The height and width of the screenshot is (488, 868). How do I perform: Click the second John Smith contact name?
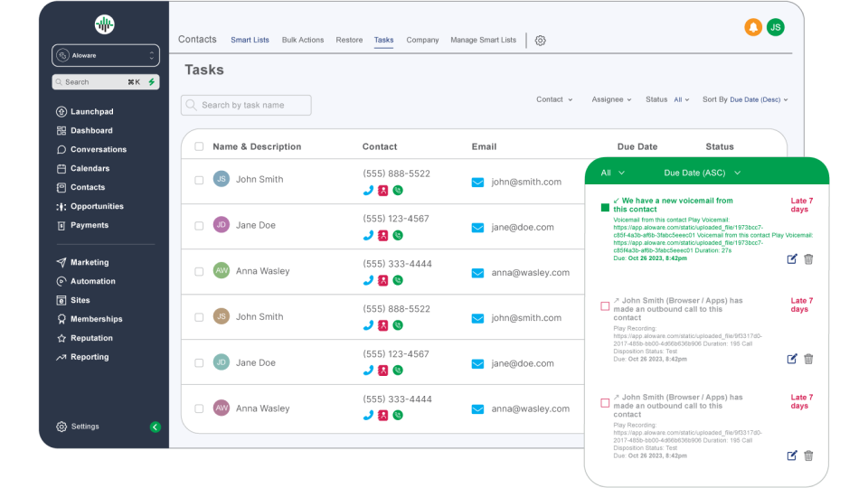(x=259, y=316)
